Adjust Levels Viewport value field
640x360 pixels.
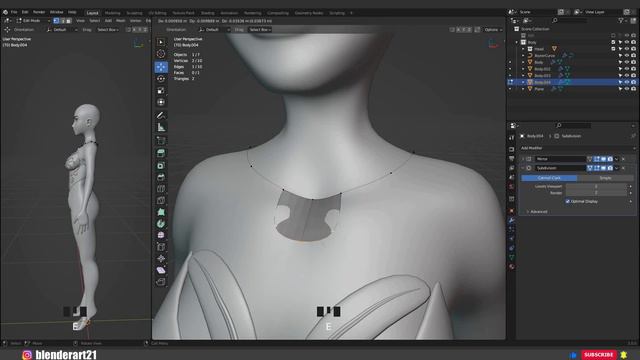(596, 187)
